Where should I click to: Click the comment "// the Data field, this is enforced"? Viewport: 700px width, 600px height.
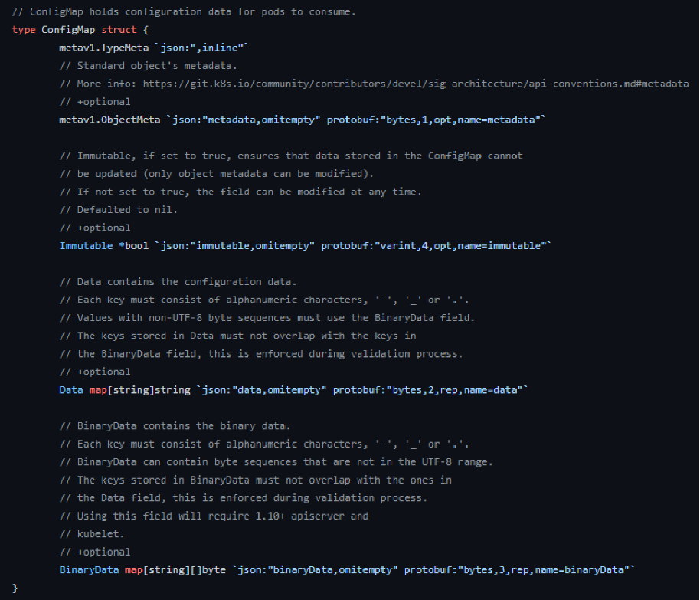(x=244, y=498)
